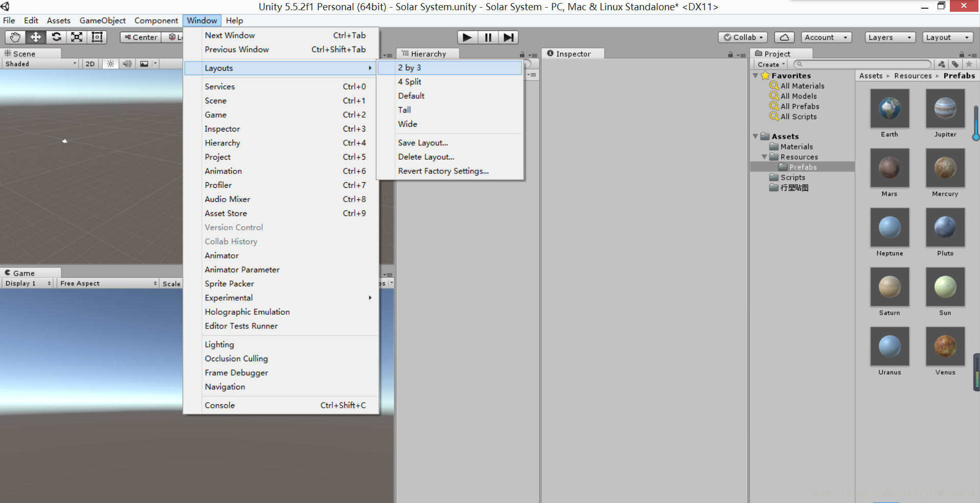The height and width of the screenshot is (503, 980).
Task: Open the Lighting window entry
Action: point(281,344)
